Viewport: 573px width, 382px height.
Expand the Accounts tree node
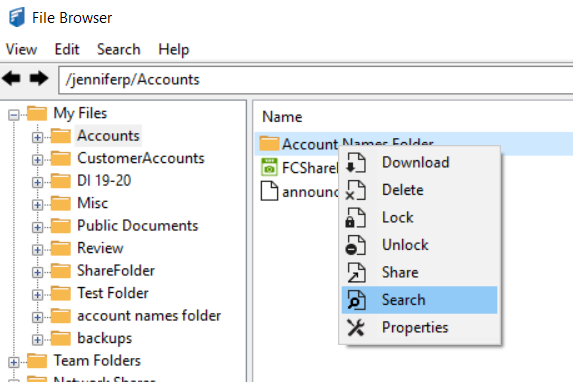point(37,137)
